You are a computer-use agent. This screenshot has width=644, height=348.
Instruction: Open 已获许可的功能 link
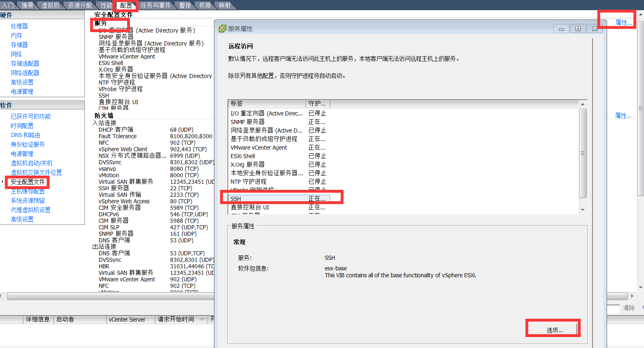tap(31, 116)
